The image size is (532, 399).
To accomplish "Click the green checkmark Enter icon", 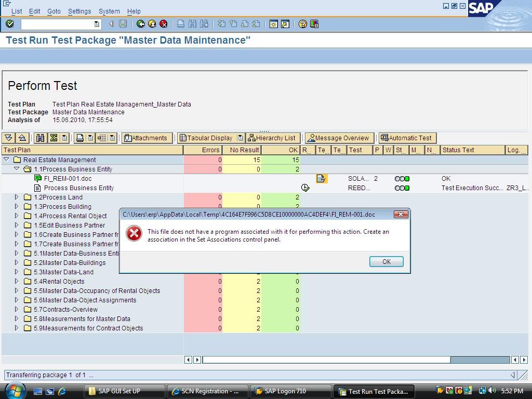I will tap(10, 24).
